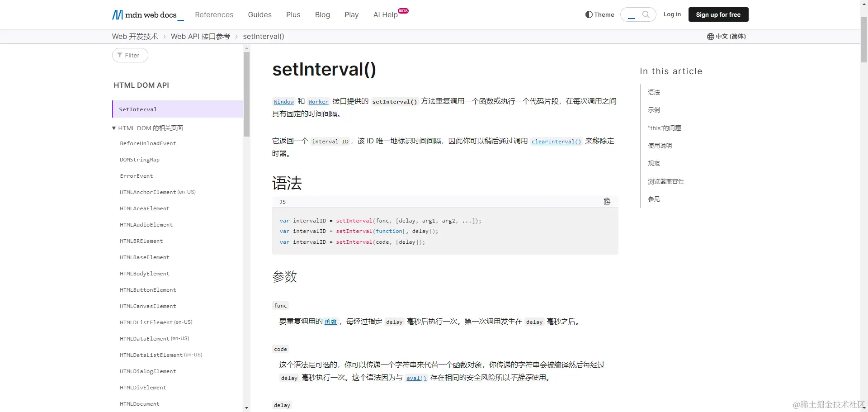
Task: Click the Play navigation item
Action: pyautogui.click(x=352, y=15)
